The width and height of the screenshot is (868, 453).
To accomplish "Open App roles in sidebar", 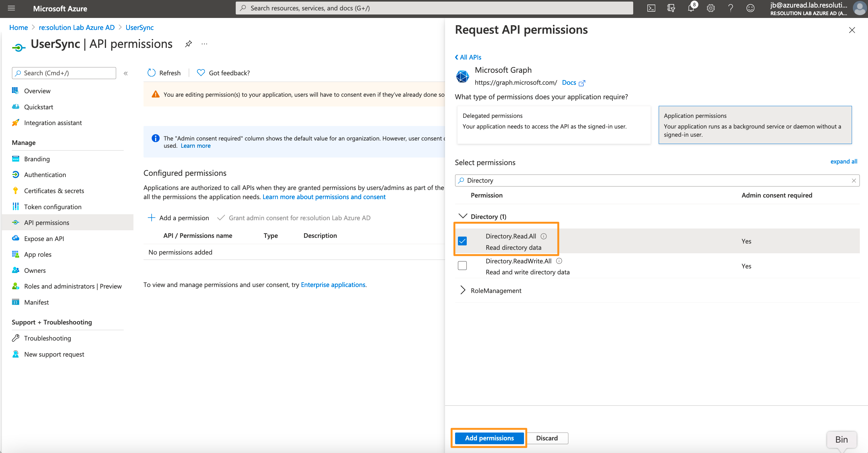I will pos(38,254).
